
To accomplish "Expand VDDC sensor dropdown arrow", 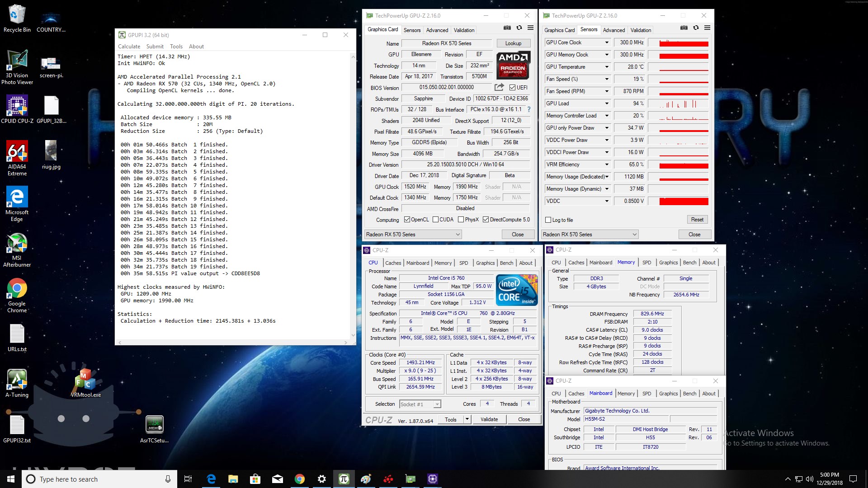I will (607, 201).
